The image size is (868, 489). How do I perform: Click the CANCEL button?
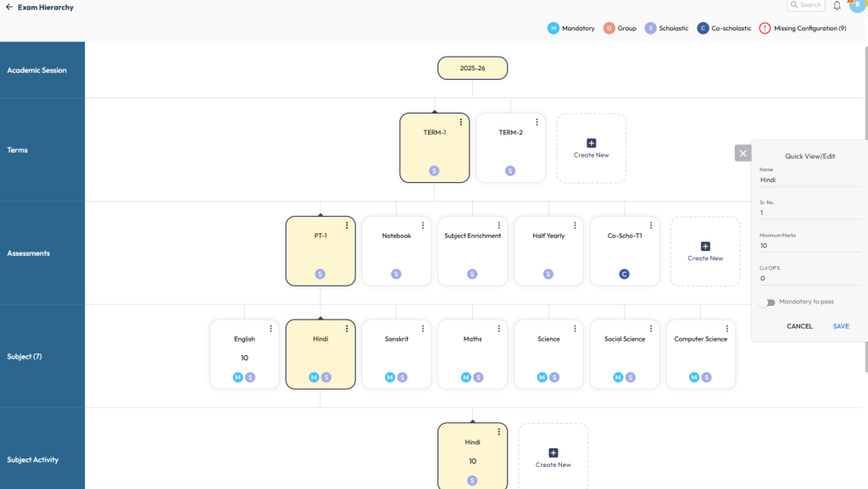(799, 326)
